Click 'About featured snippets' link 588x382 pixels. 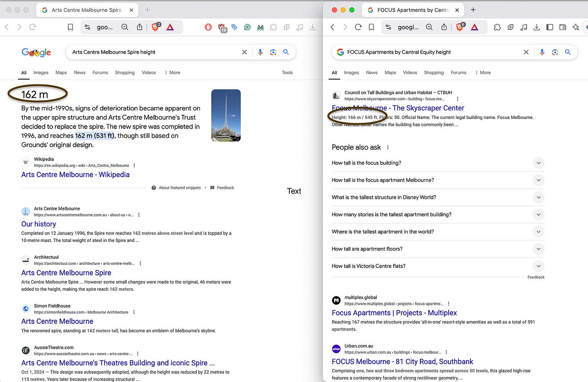pyautogui.click(x=176, y=188)
